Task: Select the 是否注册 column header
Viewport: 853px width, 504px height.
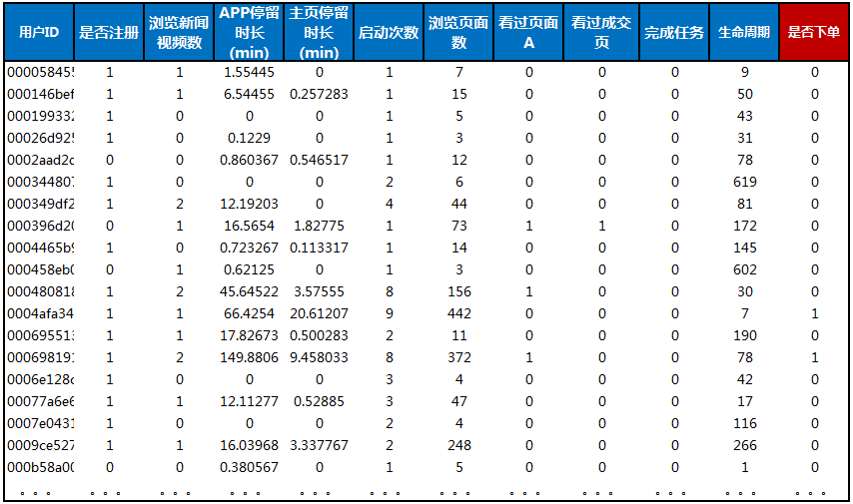Action: tap(109, 32)
